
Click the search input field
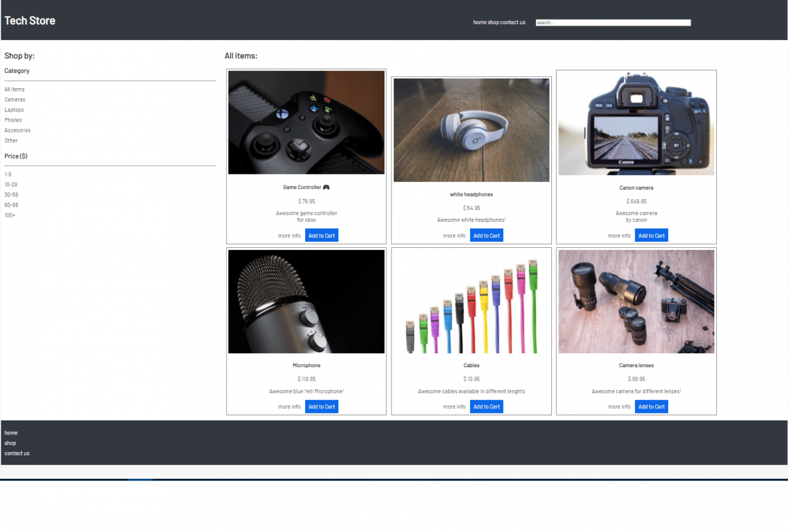tap(613, 22)
